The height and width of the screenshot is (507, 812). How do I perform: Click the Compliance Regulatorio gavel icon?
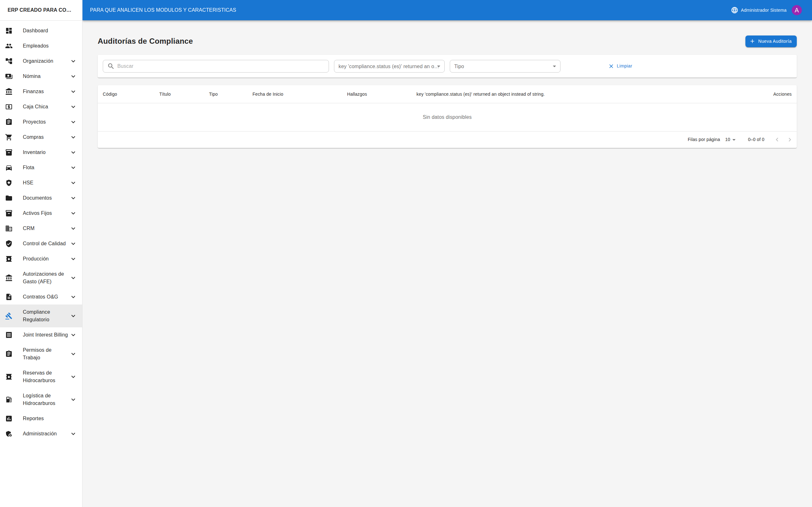[x=9, y=316]
